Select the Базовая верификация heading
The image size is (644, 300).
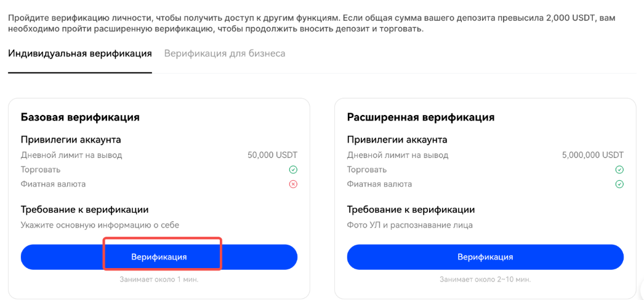80,117
